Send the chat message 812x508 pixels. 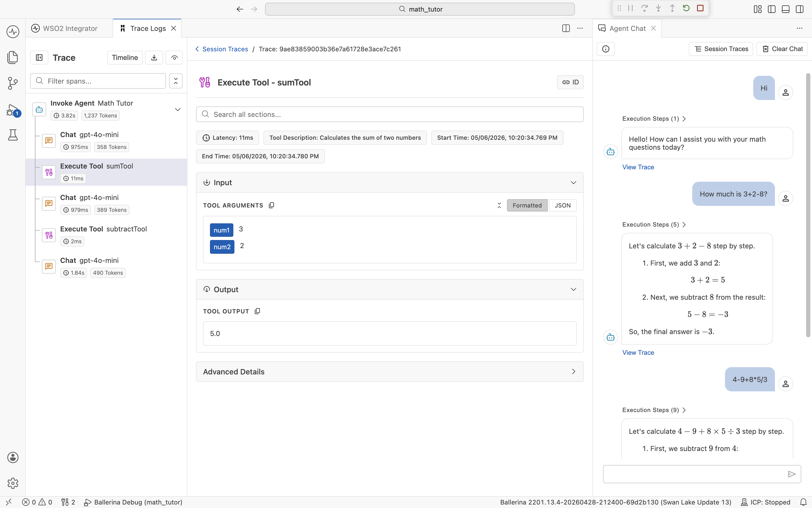click(x=792, y=474)
